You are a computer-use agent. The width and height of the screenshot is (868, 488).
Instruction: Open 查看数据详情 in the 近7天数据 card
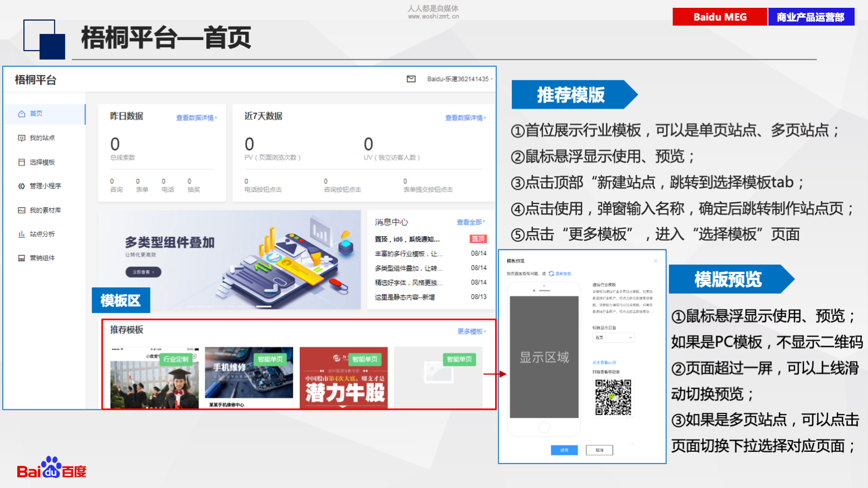[465, 118]
